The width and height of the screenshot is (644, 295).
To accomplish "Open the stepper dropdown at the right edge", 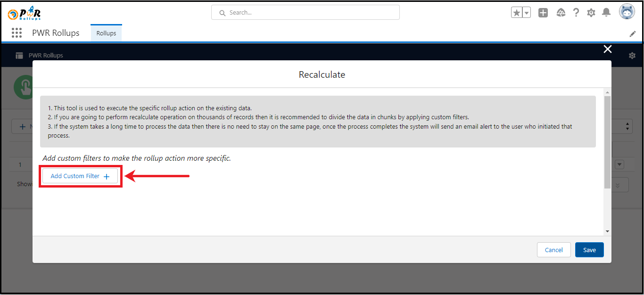I will [627, 126].
